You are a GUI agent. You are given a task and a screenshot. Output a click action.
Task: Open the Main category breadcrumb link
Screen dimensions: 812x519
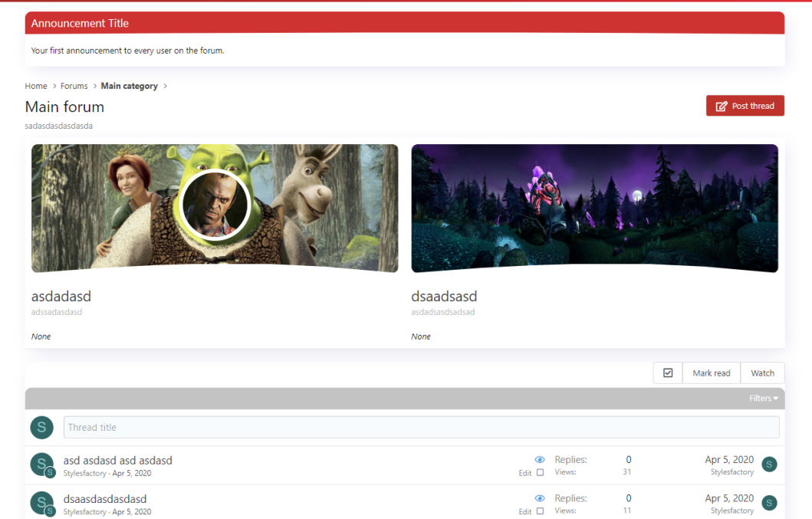(x=129, y=86)
